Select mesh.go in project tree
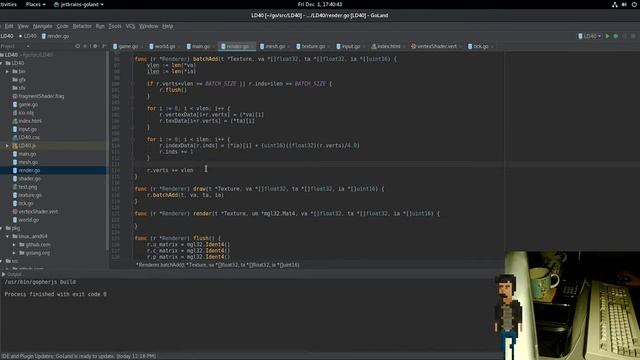 tap(25, 162)
